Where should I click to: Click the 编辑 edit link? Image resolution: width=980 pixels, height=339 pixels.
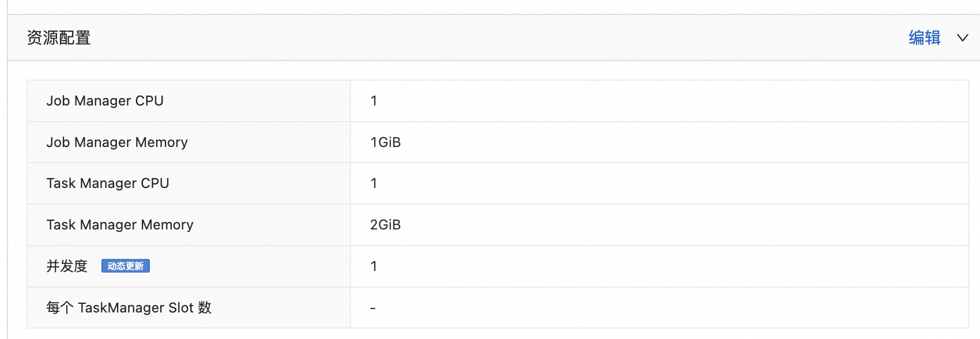point(925,37)
